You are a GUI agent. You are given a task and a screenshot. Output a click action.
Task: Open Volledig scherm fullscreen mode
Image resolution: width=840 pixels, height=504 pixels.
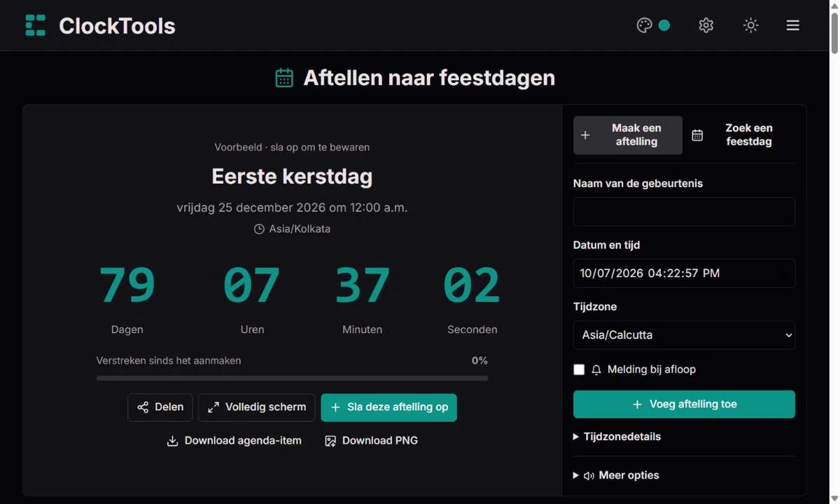(257, 407)
